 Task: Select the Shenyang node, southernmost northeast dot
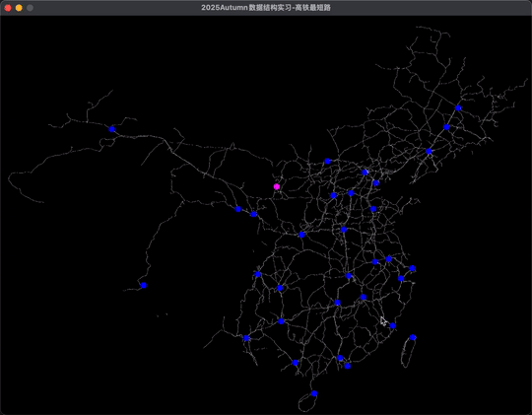point(429,151)
